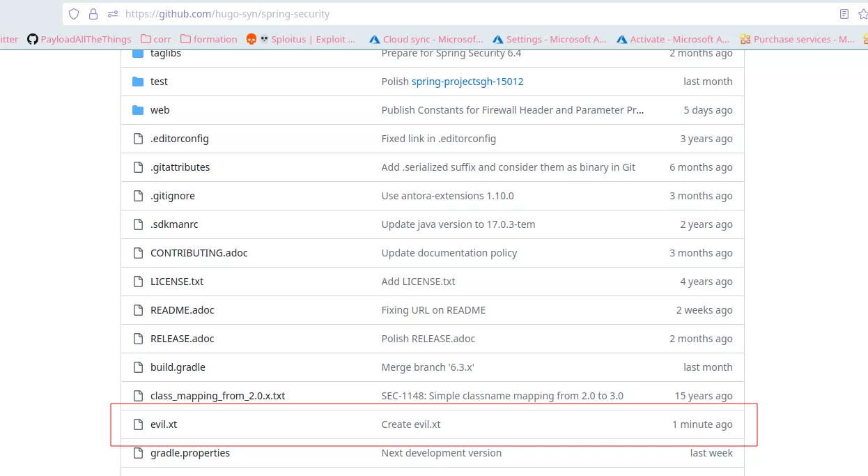Open LICENSE.txt file
Viewport: 868px width, 476px height.
(177, 282)
